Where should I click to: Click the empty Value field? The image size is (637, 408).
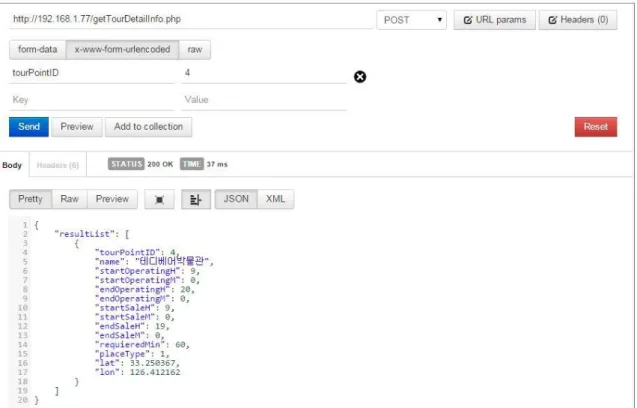264,100
